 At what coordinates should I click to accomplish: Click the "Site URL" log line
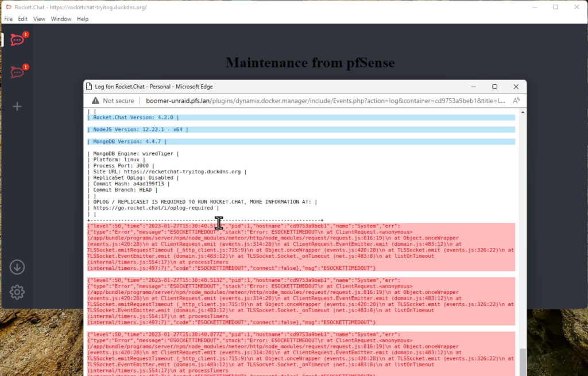(x=167, y=172)
